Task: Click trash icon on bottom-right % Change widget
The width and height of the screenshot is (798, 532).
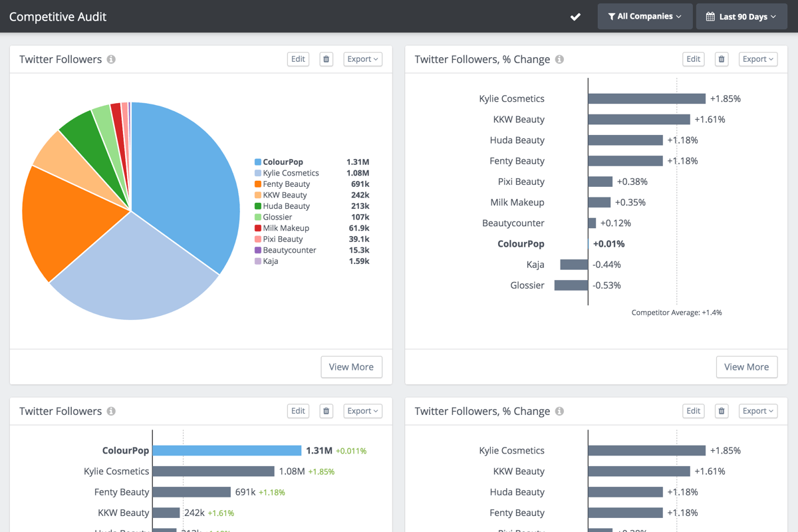Action: coord(722,411)
